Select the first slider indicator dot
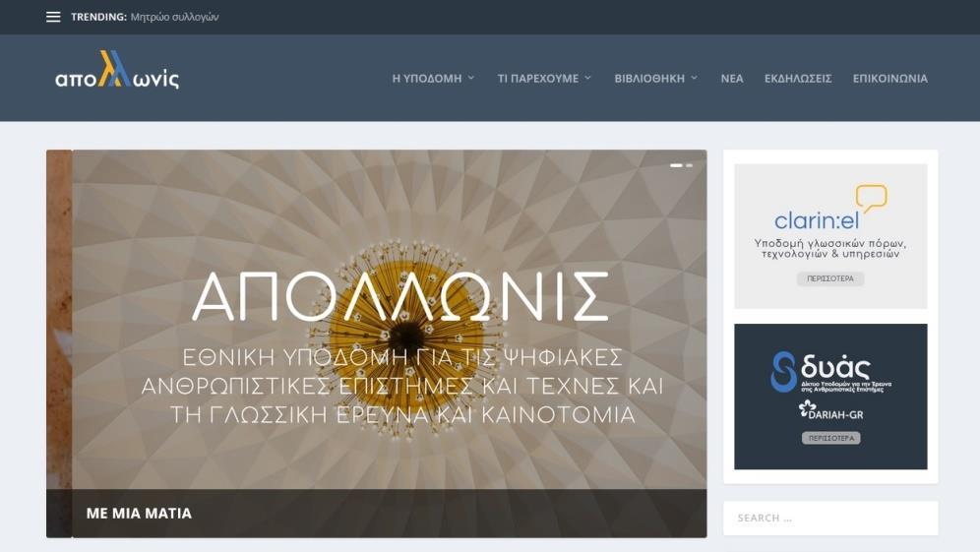The width and height of the screenshot is (980, 552). (x=676, y=165)
